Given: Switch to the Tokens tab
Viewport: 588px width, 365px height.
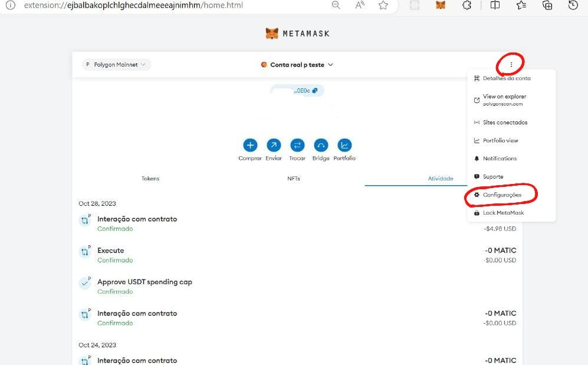Looking at the screenshot, I should (150, 179).
